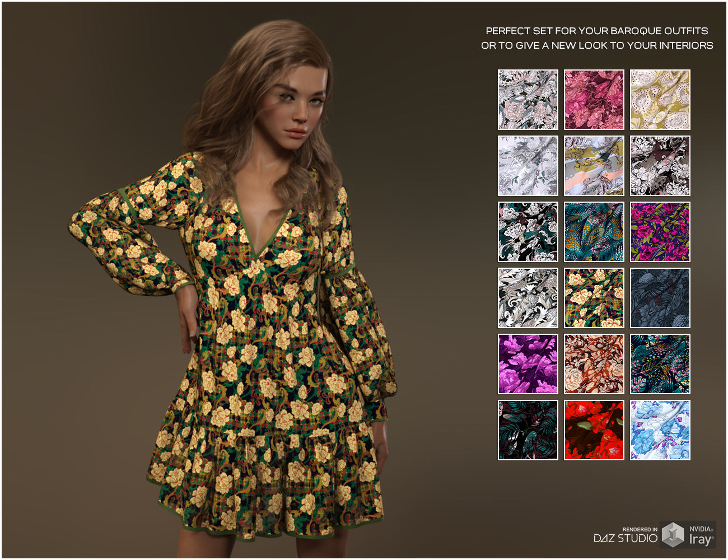Click the DAZ Studio logo text
Viewport: 728px width, 560px height.
pyautogui.click(x=626, y=538)
